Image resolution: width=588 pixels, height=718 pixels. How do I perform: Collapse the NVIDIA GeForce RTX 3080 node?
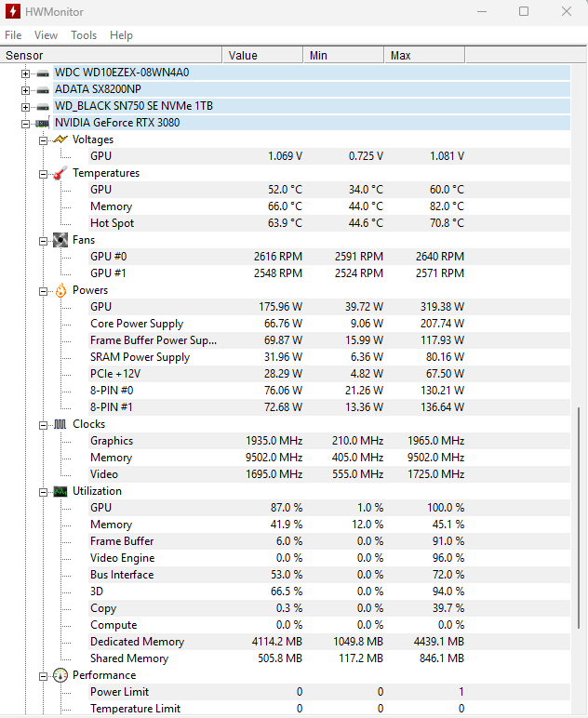(x=26, y=124)
